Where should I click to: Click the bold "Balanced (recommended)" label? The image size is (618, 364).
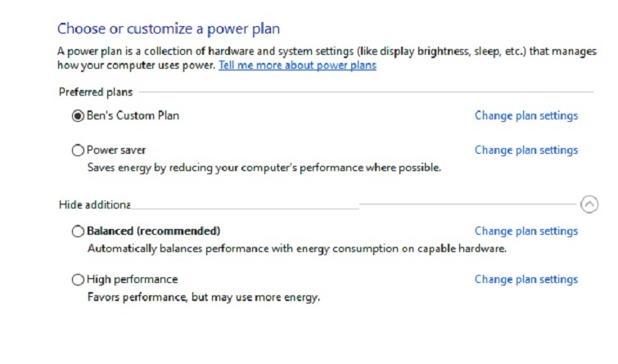pos(154,231)
